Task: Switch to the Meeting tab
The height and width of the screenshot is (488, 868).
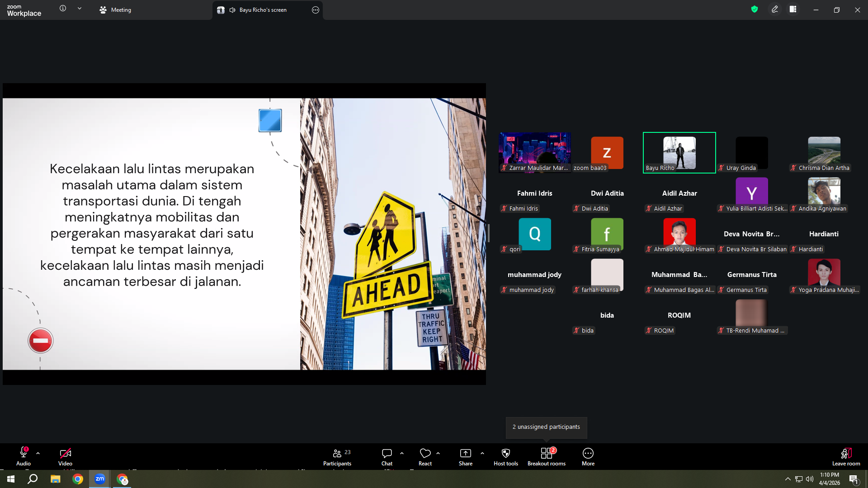Action: 115,10
